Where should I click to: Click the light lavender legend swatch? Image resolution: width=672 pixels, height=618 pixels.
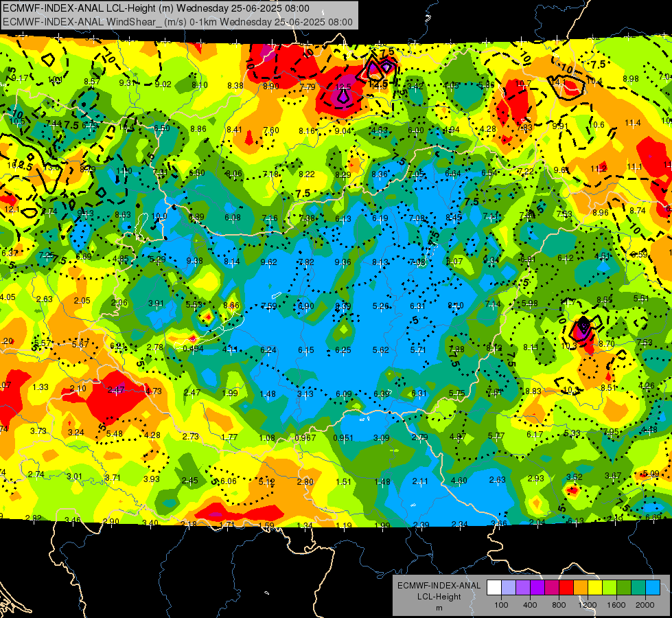(x=508, y=588)
